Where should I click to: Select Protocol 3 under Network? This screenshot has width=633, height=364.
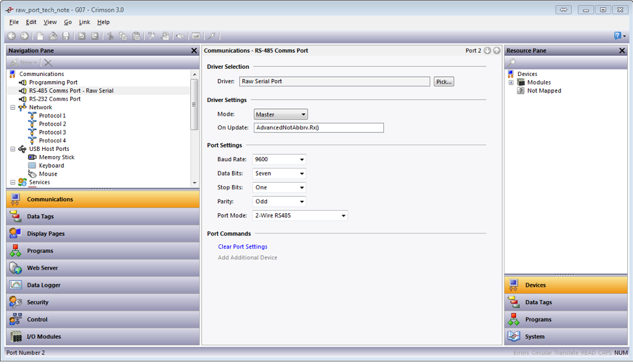coord(53,133)
